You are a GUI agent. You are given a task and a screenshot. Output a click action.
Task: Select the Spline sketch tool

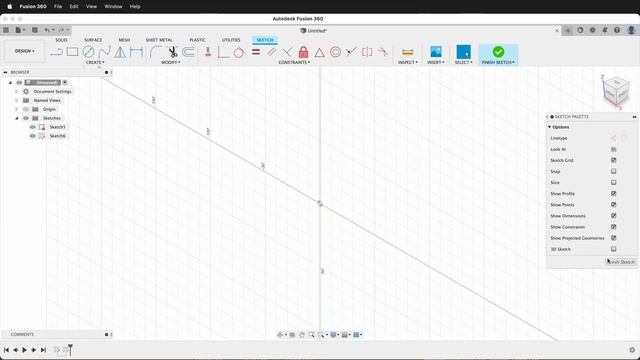104,52
